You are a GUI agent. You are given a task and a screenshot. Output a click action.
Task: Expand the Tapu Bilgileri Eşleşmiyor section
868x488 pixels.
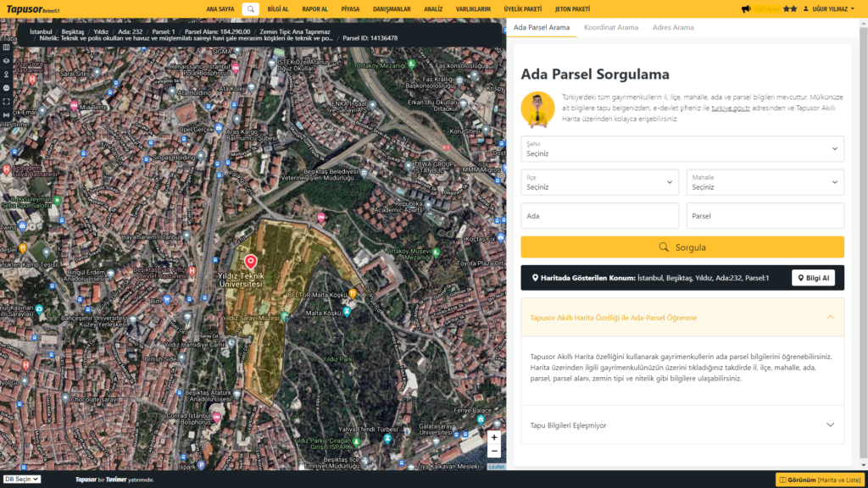point(682,425)
